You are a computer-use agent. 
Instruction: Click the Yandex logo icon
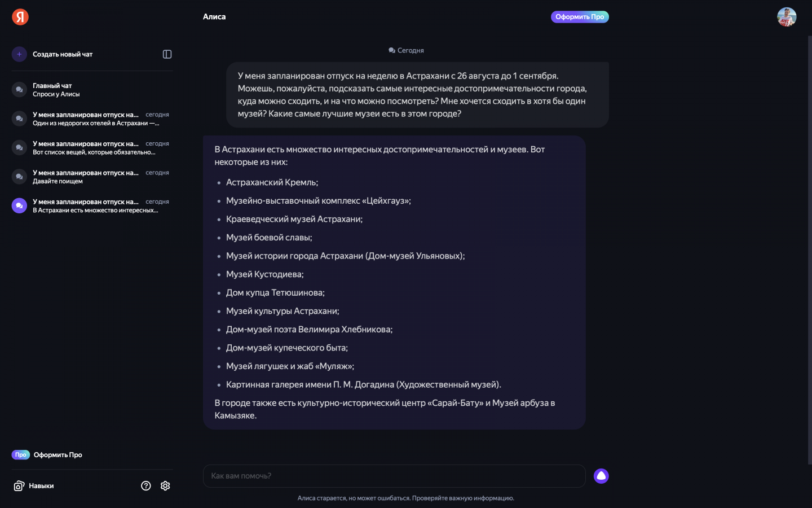pyautogui.click(x=20, y=17)
